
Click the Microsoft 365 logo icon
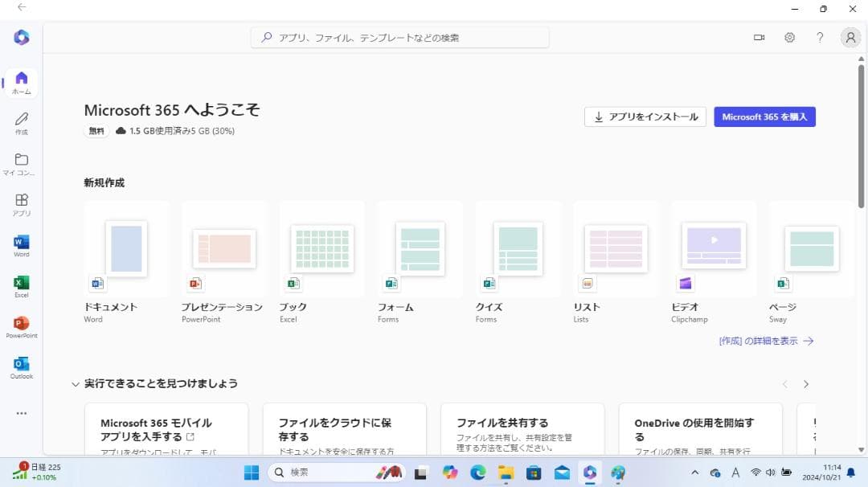(x=22, y=37)
